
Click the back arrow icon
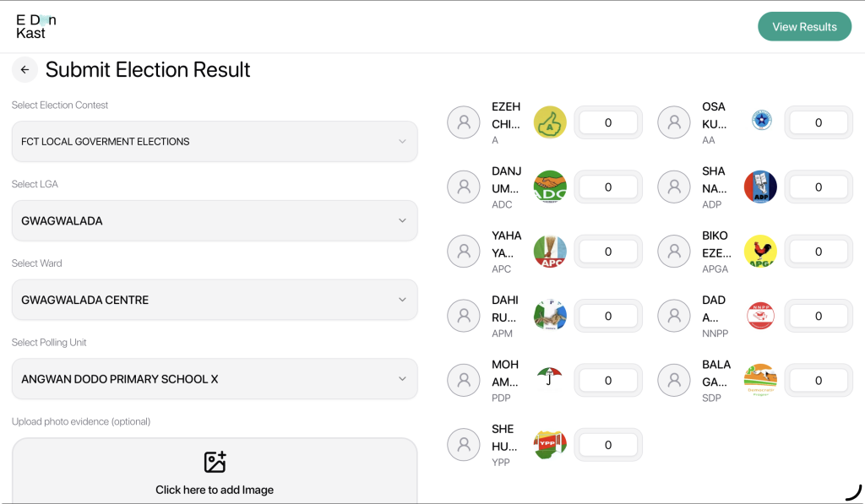click(24, 70)
